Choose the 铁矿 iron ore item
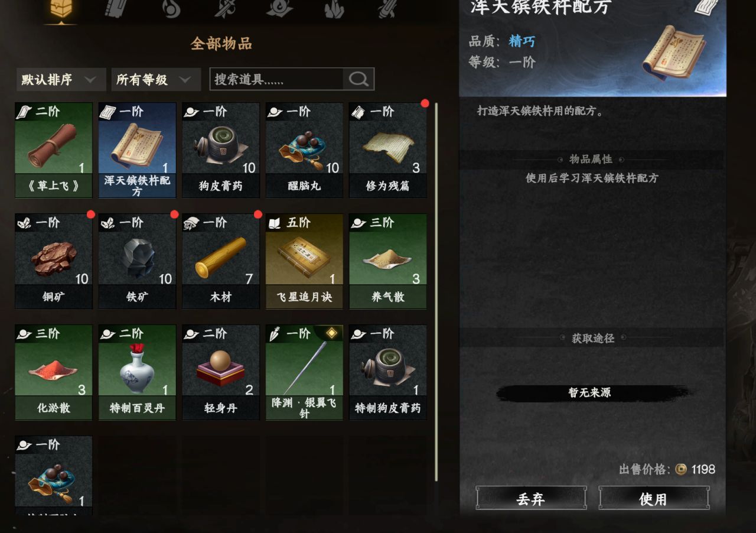756x533 pixels. pos(137,261)
